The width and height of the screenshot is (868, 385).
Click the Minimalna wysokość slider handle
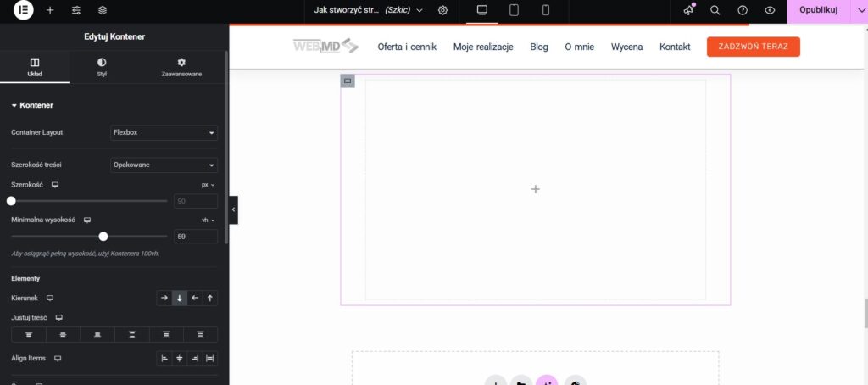pos(103,237)
